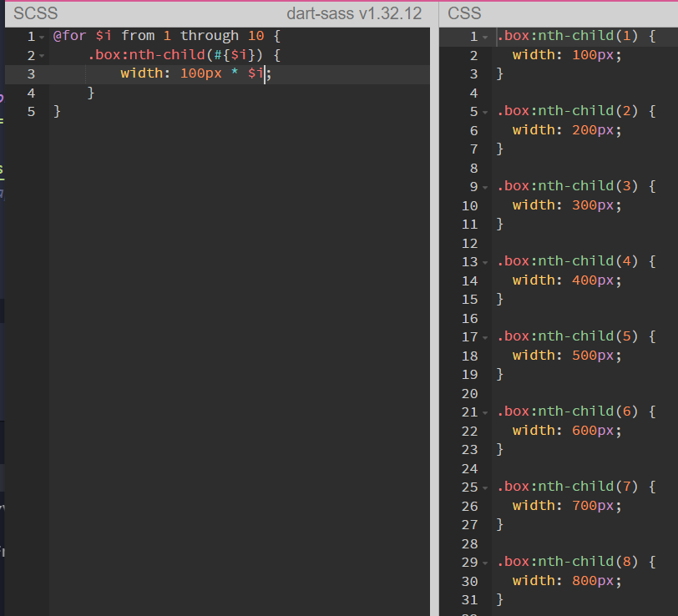Image resolution: width=678 pixels, height=616 pixels.
Task: Collapse fold arrow for nth-child(7) in CSS
Action: [x=485, y=488]
